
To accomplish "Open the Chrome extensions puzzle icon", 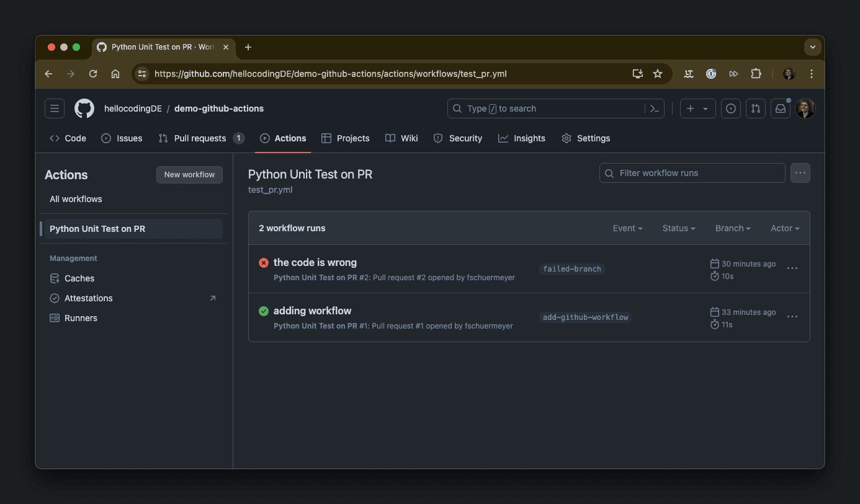I will [x=756, y=74].
